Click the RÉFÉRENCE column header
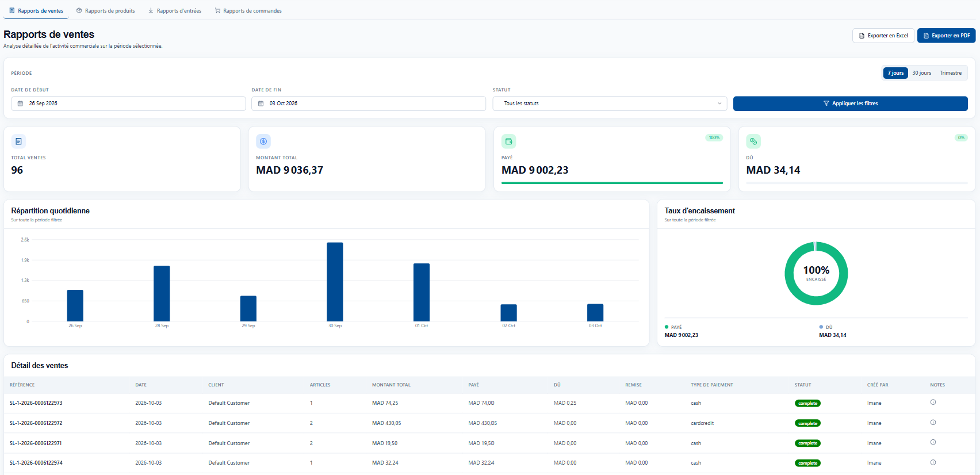This screenshot has width=980, height=475. click(22, 385)
